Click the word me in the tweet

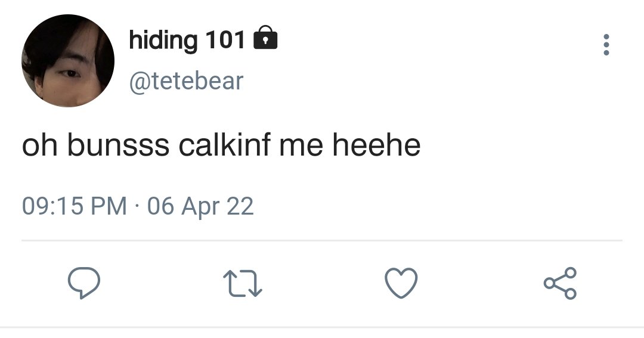point(301,147)
